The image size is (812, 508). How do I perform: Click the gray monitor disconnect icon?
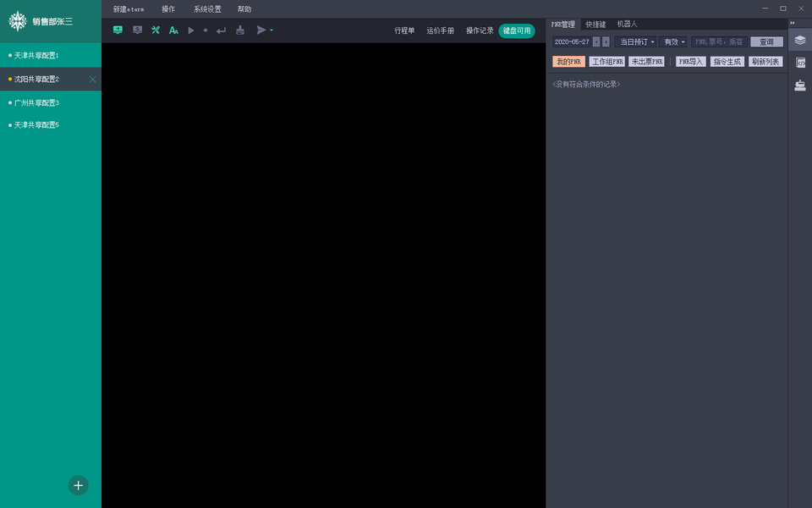137,30
